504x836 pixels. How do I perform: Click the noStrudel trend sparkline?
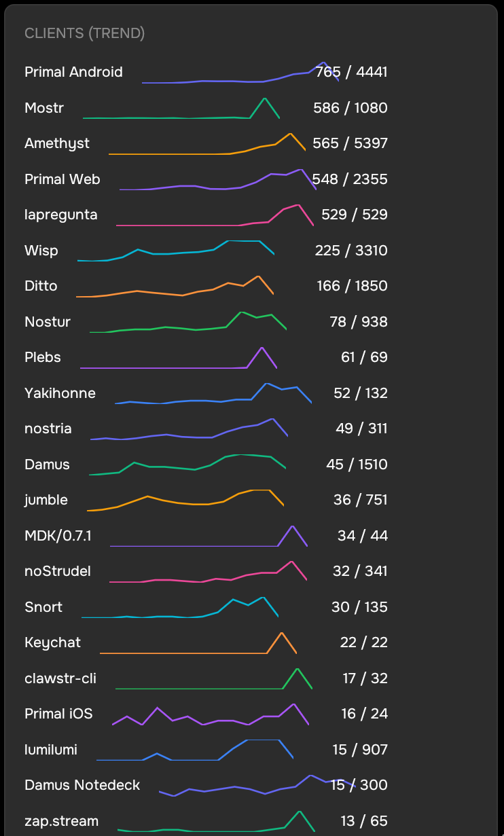[208, 572]
